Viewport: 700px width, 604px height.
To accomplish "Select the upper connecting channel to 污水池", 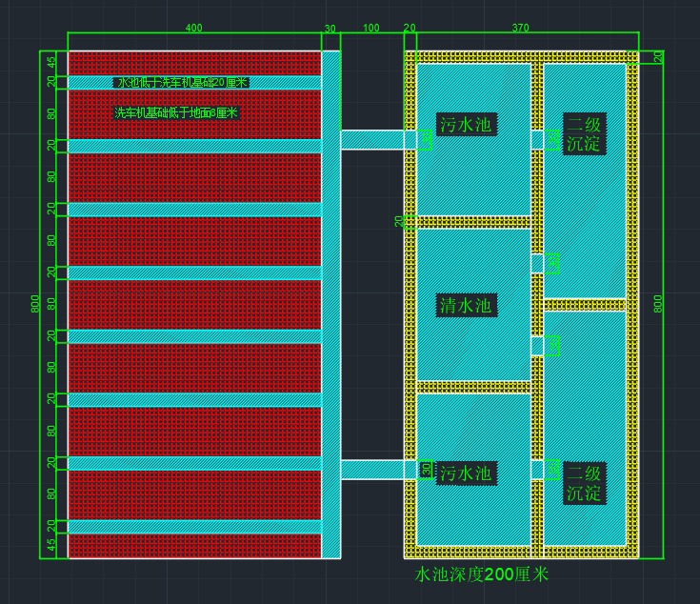I will click(372, 140).
